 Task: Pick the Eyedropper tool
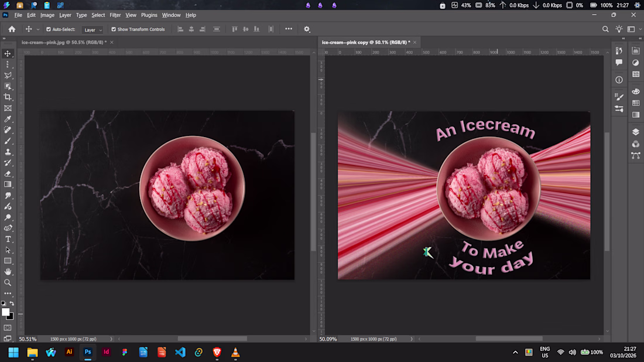point(8,119)
